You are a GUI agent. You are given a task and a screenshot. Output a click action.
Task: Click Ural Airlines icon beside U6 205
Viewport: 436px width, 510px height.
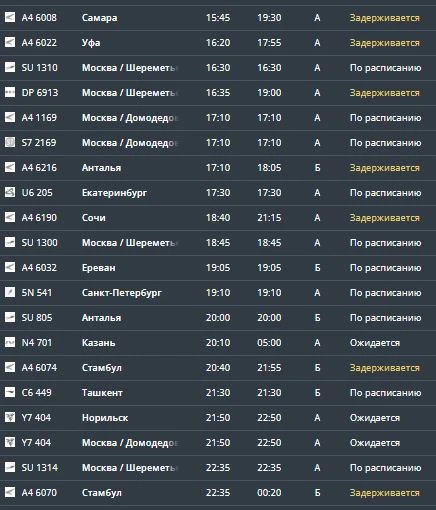click(10, 192)
